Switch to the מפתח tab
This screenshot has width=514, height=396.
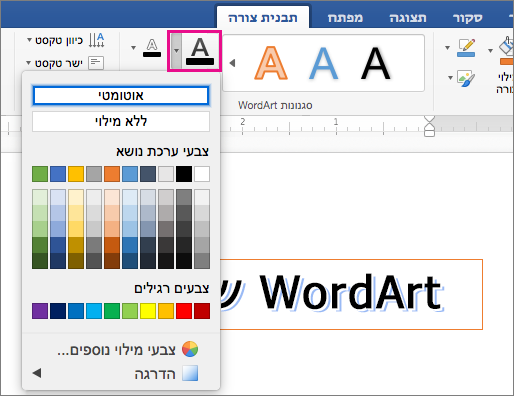pos(345,18)
